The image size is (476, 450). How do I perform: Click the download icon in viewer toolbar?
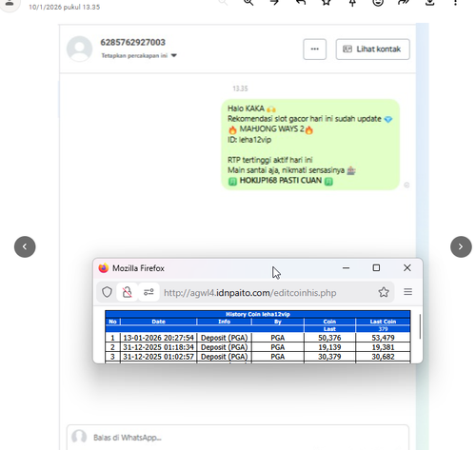click(429, 2)
